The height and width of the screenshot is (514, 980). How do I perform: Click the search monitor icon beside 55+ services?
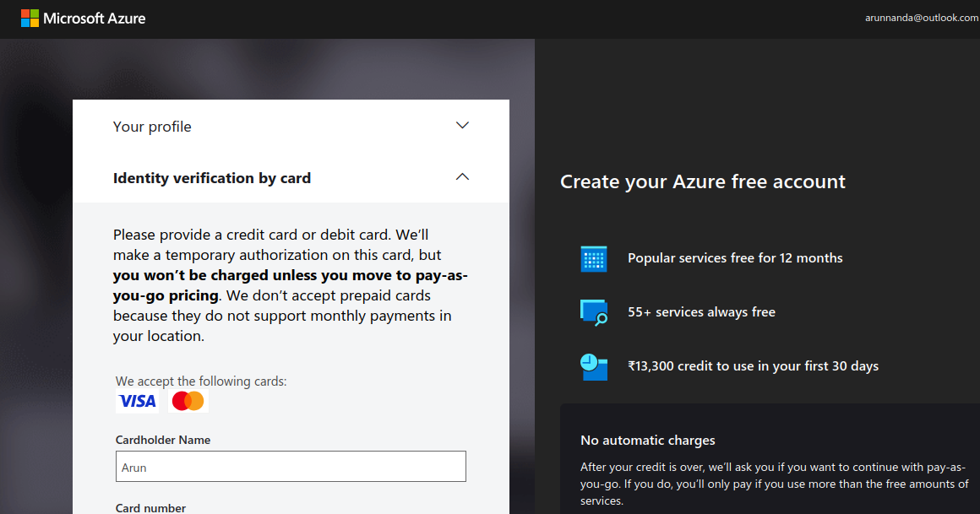point(594,312)
